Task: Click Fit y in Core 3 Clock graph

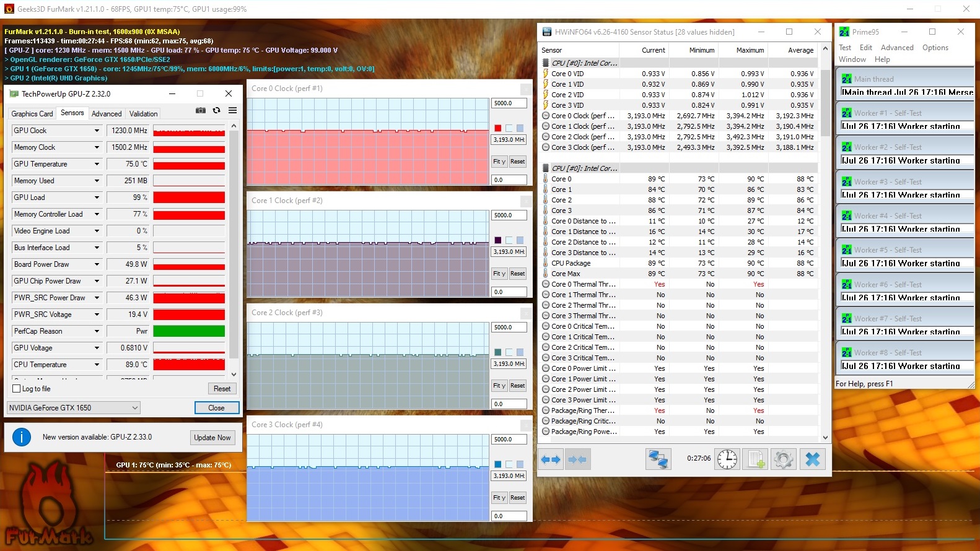Action: pyautogui.click(x=499, y=498)
